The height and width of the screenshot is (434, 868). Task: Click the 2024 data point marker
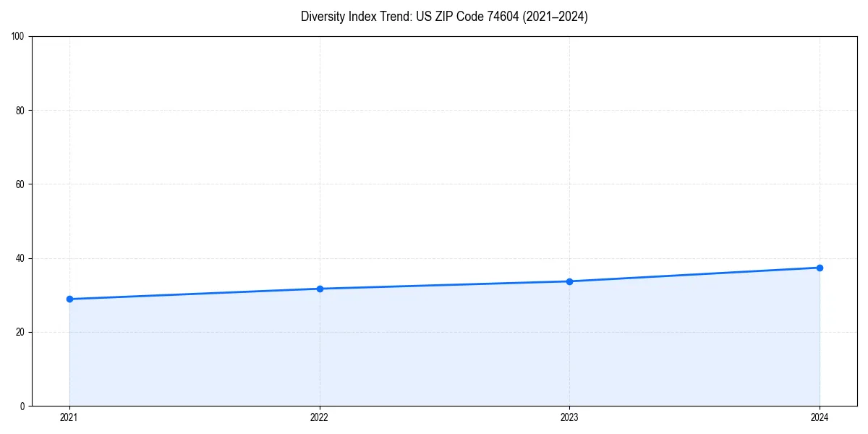pyautogui.click(x=820, y=268)
